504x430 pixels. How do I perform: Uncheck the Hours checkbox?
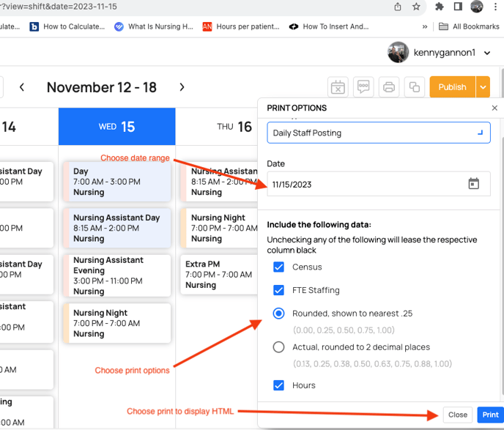pyautogui.click(x=278, y=385)
